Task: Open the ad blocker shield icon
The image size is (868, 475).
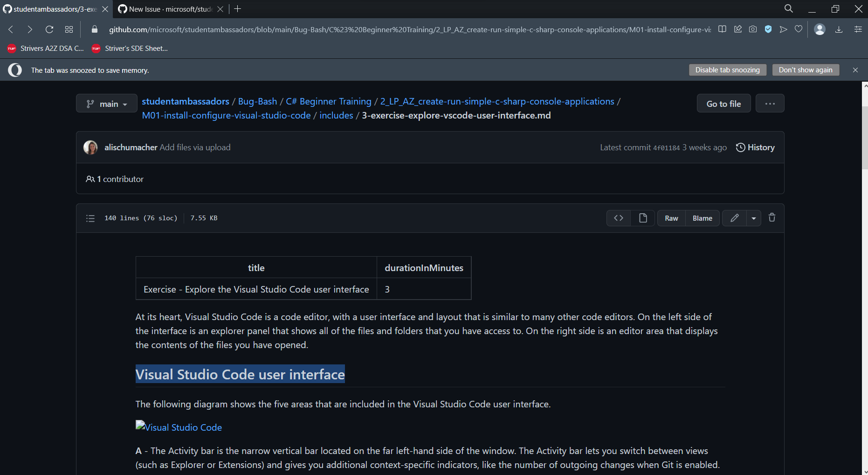Action: coord(768,29)
